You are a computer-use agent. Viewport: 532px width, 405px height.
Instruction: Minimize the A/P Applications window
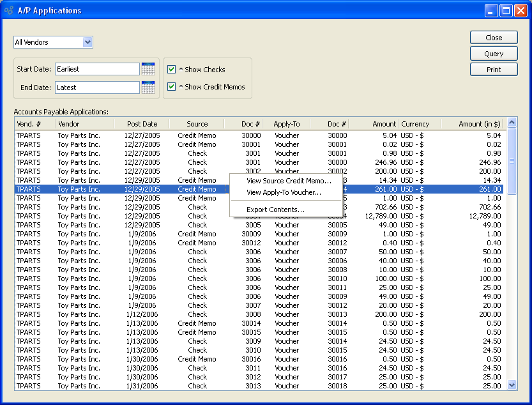tap(491, 11)
